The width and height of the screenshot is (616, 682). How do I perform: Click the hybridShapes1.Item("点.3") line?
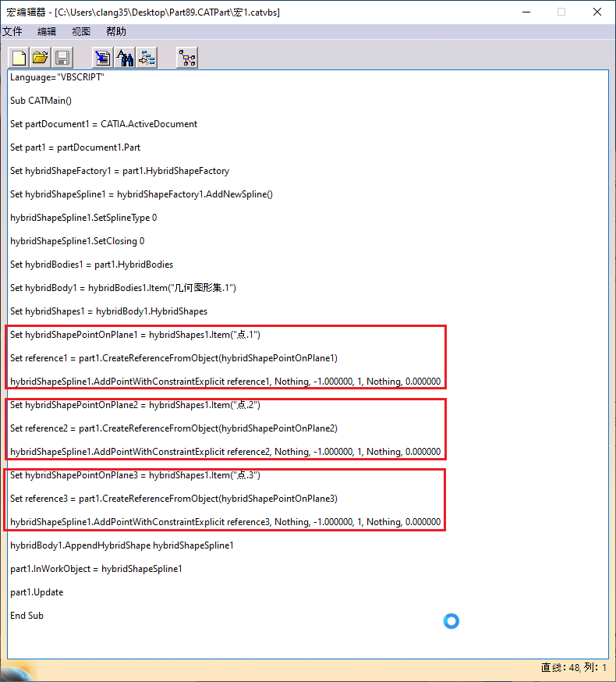tap(135, 475)
